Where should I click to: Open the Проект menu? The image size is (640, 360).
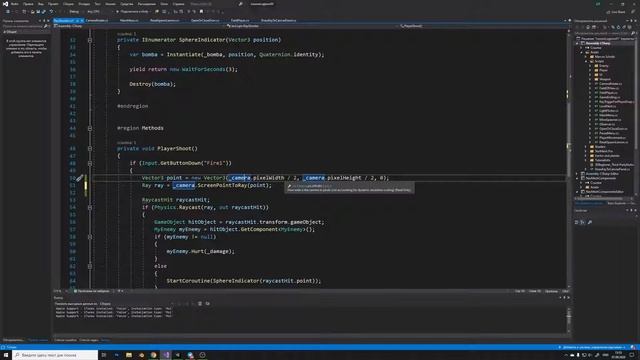point(53,4)
